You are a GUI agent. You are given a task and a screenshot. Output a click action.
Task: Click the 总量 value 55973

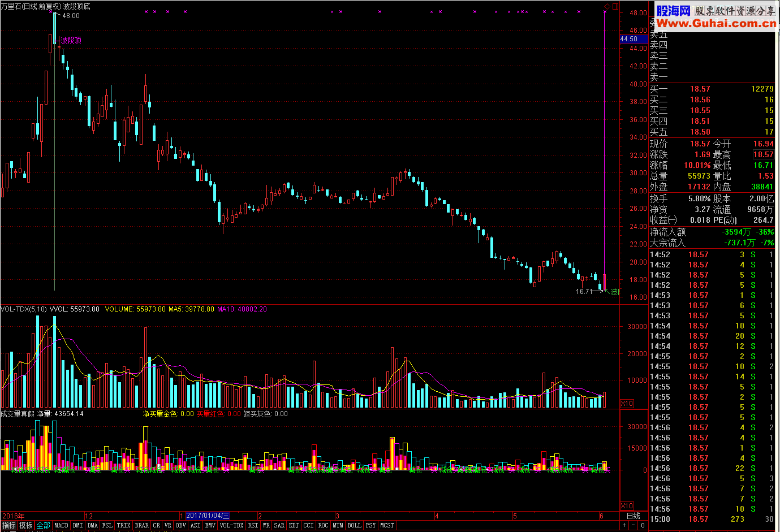click(x=699, y=176)
